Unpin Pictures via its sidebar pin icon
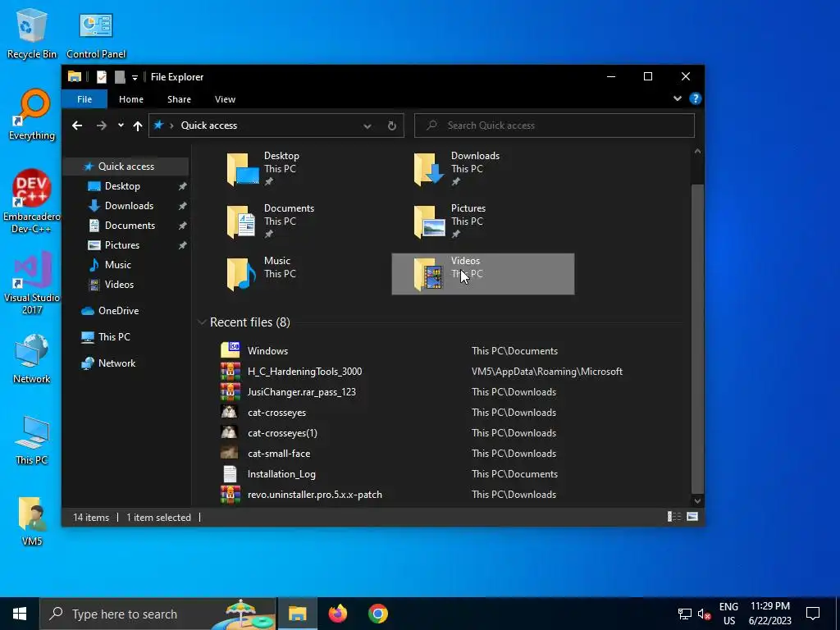 [182, 245]
